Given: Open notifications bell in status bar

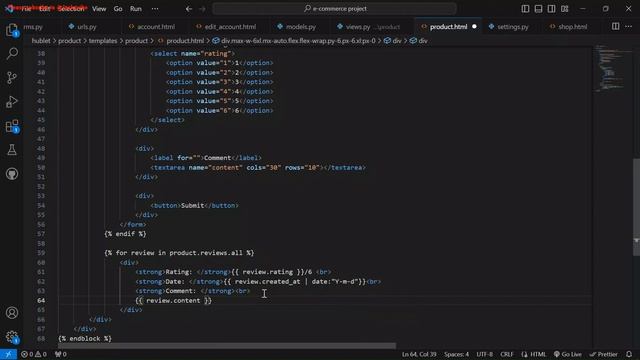Looking at the screenshot, I should (x=629, y=354).
